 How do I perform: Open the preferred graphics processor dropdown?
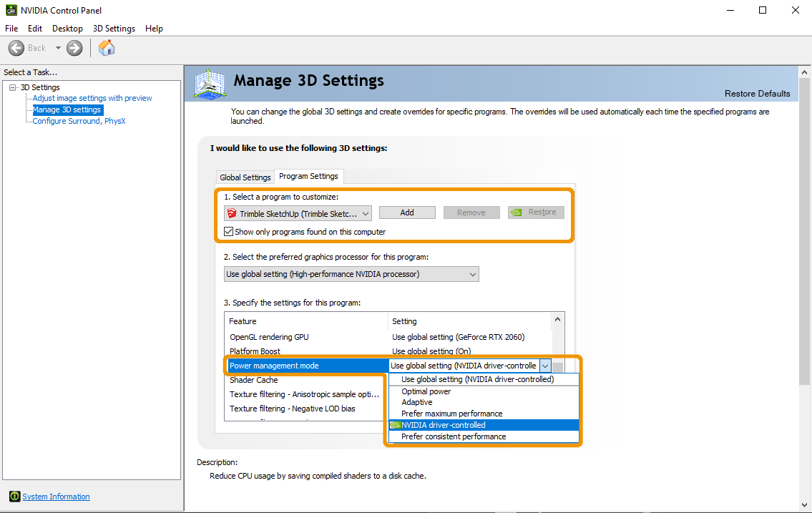[x=351, y=274]
